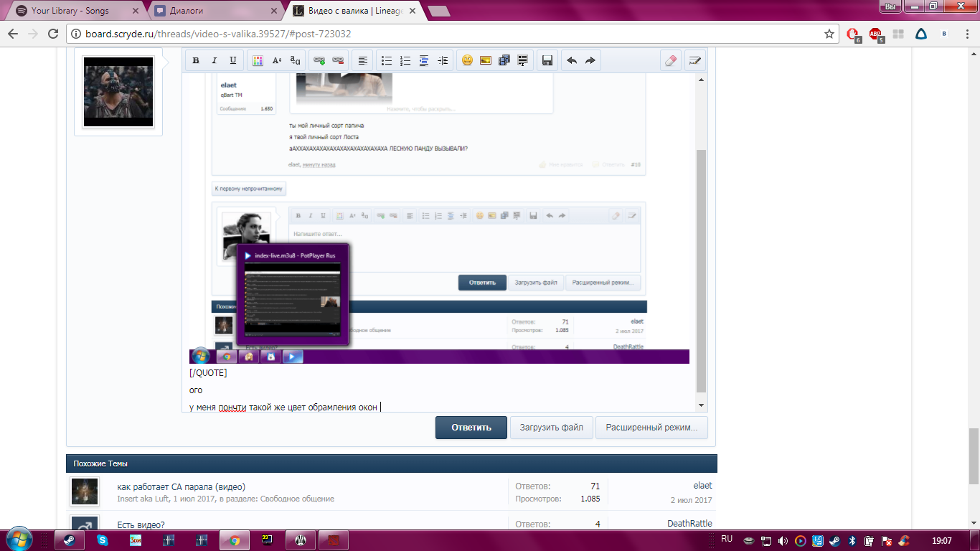Open the text color palette
The width and height of the screenshot is (980, 551).
(x=258, y=61)
